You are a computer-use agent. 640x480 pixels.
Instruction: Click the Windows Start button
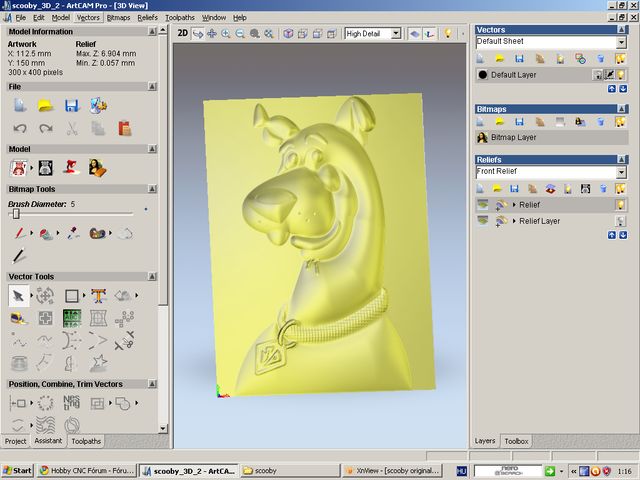[x=17, y=471]
